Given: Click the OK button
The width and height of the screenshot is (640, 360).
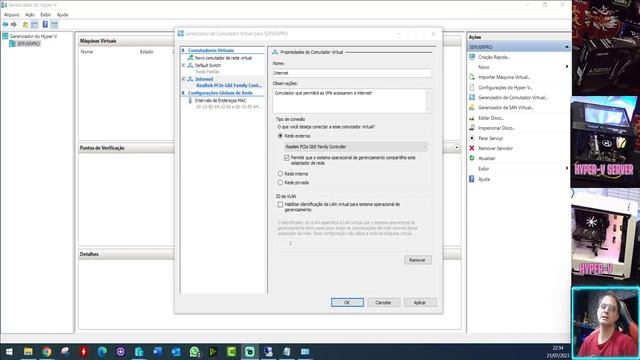Looking at the screenshot, I should [x=347, y=302].
